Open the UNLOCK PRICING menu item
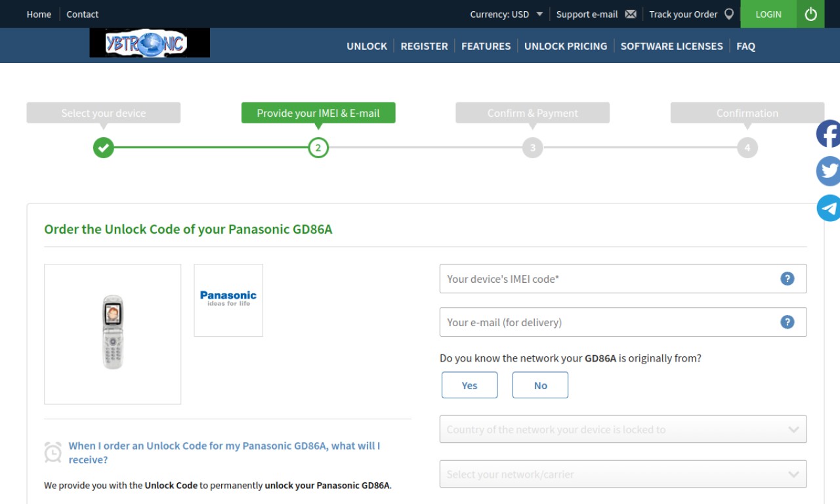This screenshot has width=840, height=504. click(x=566, y=46)
